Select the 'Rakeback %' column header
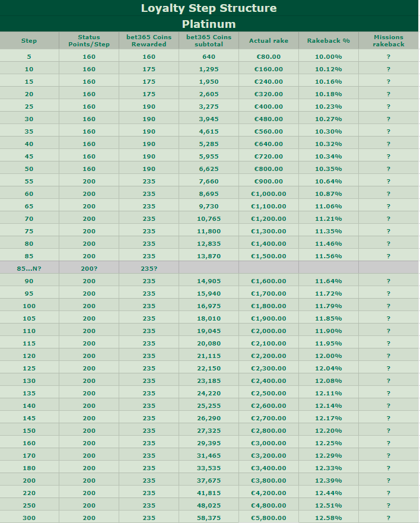The height and width of the screenshot is (523, 420). coord(329,41)
